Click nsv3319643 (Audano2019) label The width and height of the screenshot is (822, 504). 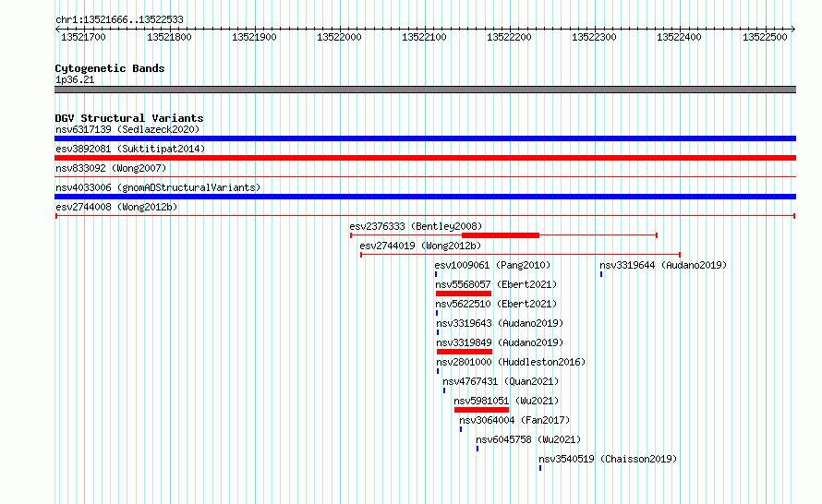(500, 323)
